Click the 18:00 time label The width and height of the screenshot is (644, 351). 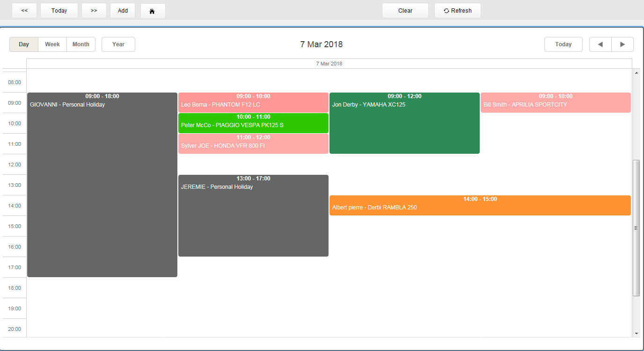pyautogui.click(x=15, y=288)
